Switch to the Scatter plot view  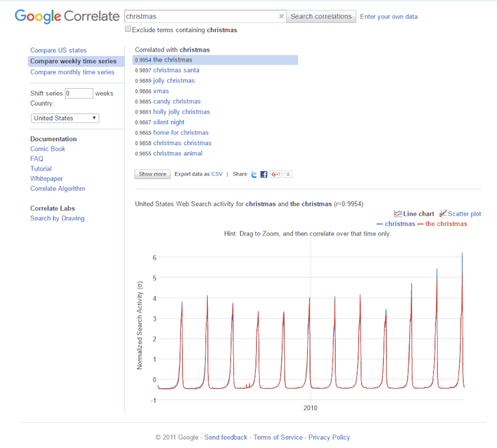tap(460, 214)
